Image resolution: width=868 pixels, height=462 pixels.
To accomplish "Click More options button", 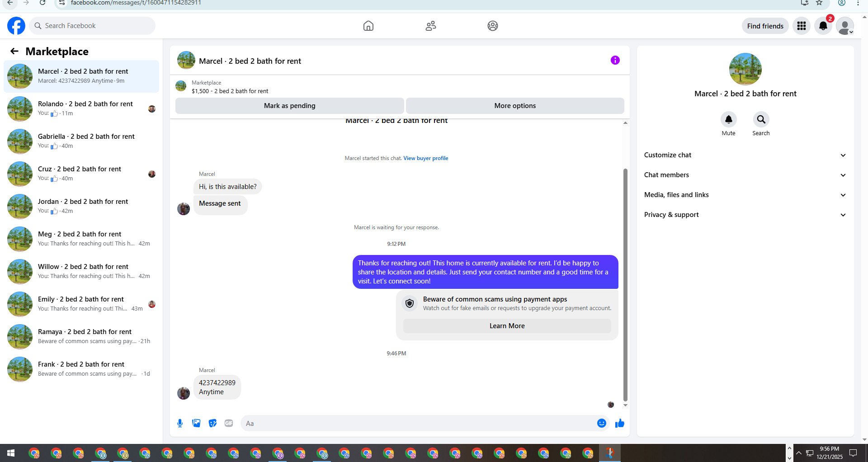I will point(515,106).
